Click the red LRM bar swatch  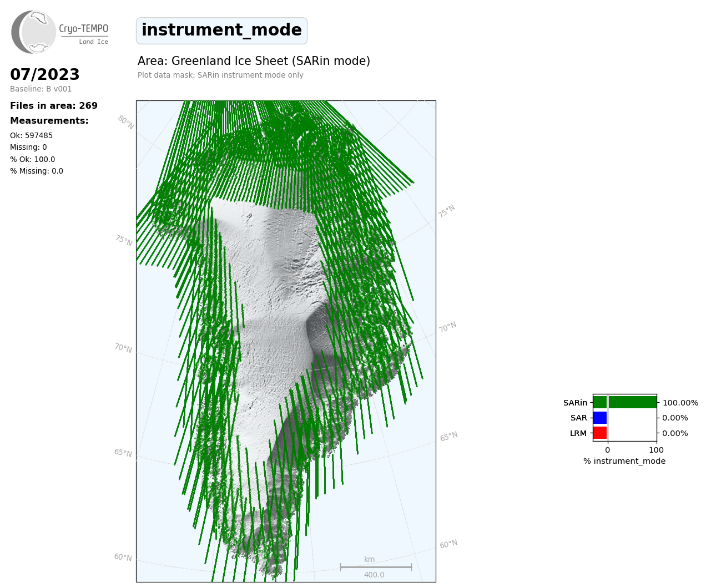pyautogui.click(x=600, y=433)
